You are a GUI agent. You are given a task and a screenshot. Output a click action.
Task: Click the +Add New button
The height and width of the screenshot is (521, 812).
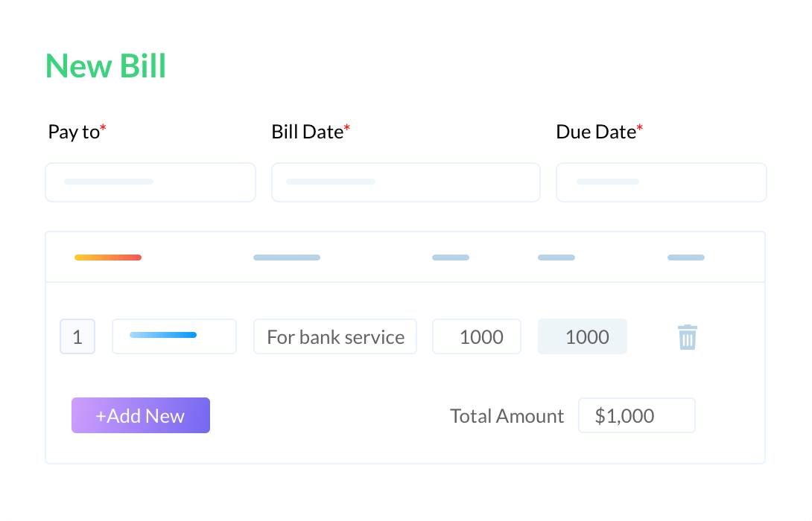click(140, 415)
